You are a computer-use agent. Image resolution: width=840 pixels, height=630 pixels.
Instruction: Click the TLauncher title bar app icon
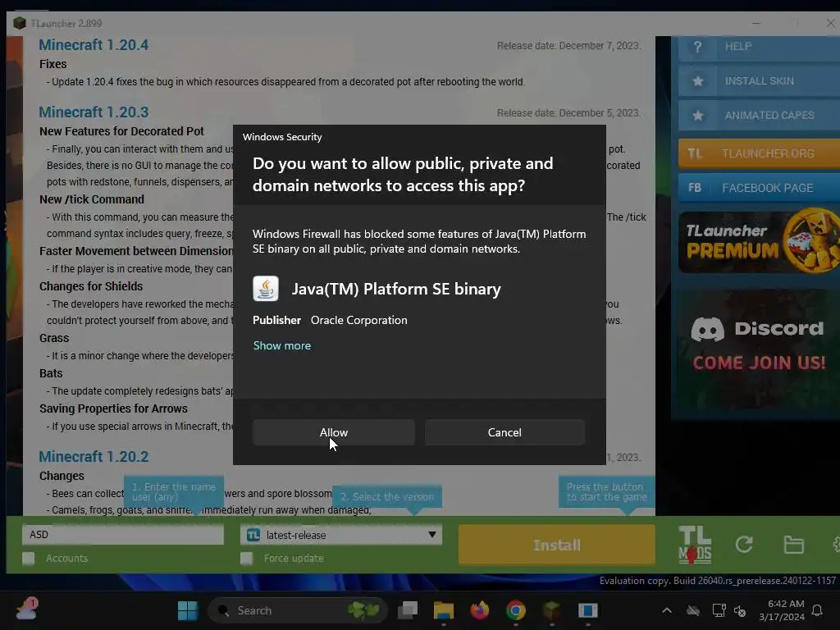click(x=20, y=23)
